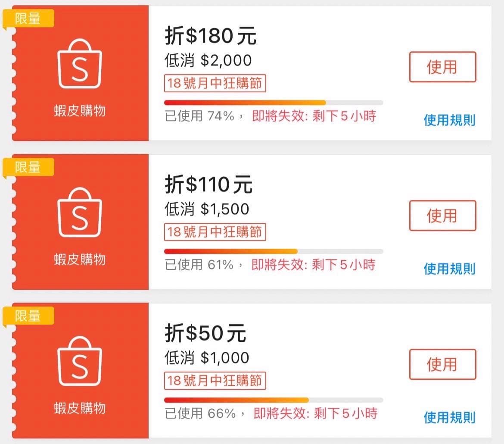Click the 蝦皮購物 label on the $180 voucher
Screen dimensions: 504x444
[80, 111]
